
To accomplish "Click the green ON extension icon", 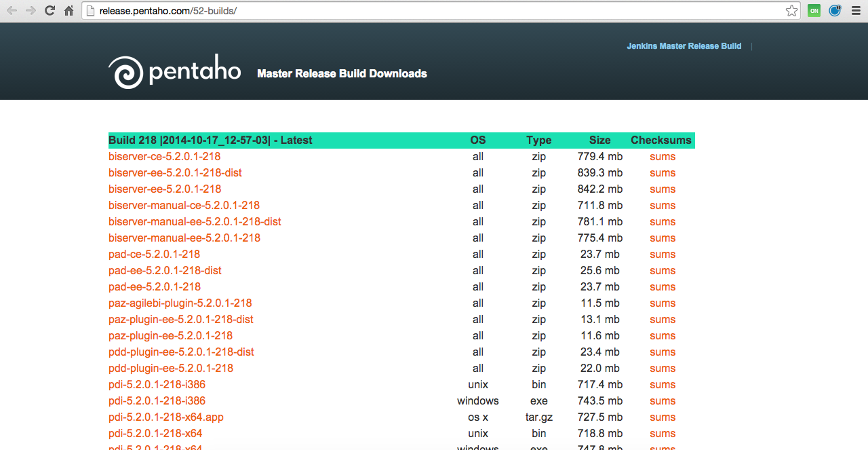I will 814,11.
